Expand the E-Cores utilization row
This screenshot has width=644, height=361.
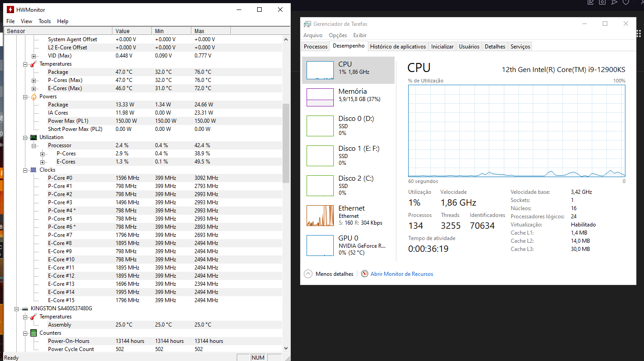click(x=42, y=162)
